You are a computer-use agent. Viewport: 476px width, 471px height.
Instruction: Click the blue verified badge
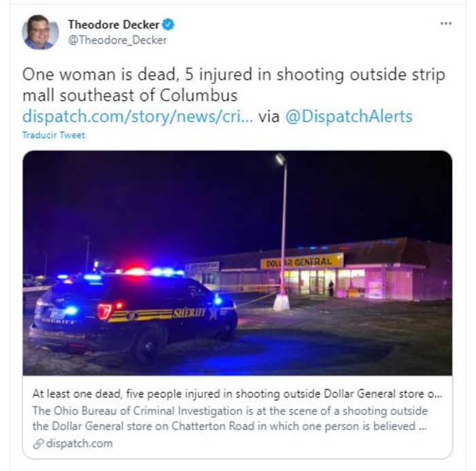[x=169, y=25]
